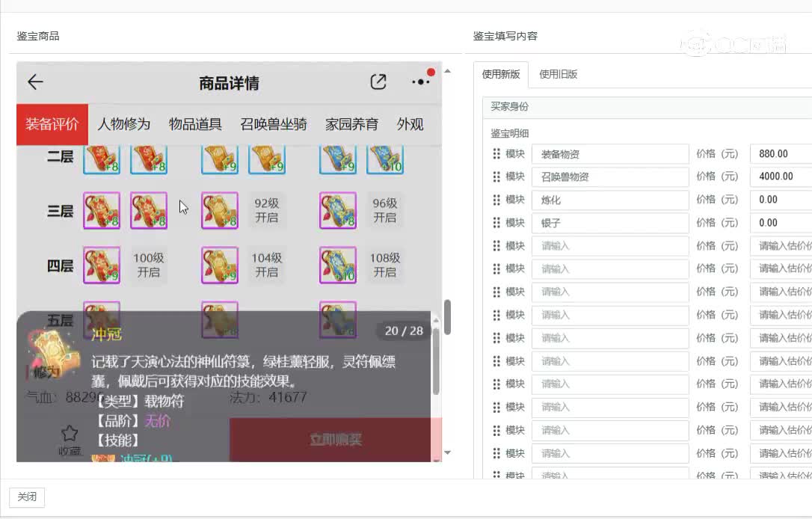Open the share icon in header
812x519 pixels.
tap(378, 82)
